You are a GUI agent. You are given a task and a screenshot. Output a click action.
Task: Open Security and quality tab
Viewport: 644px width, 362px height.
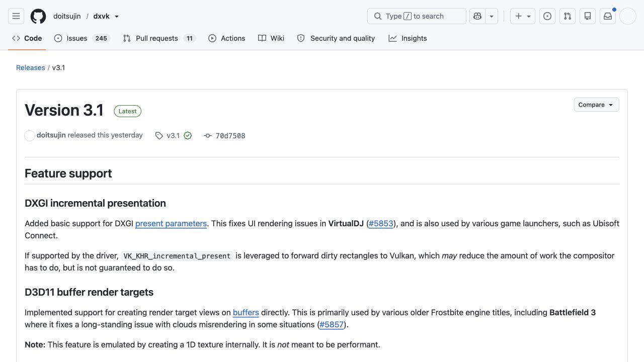coord(336,38)
